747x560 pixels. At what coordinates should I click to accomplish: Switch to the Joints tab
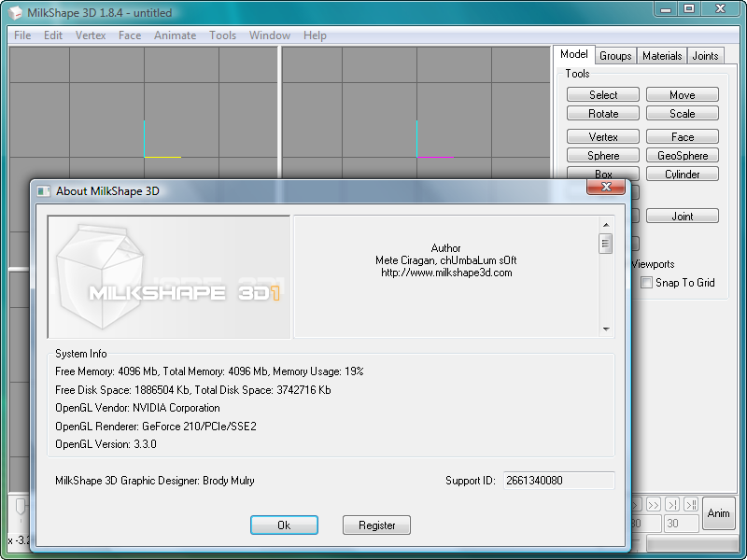coord(705,56)
